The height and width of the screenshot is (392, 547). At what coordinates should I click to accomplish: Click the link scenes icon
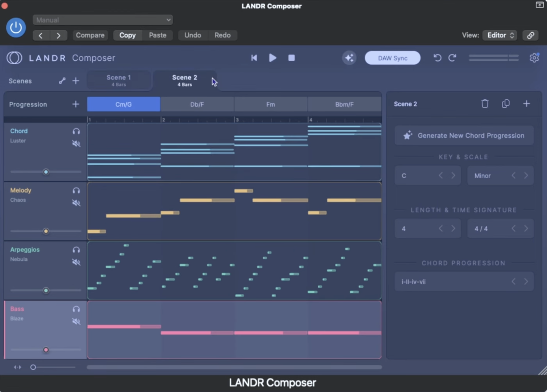coord(62,81)
